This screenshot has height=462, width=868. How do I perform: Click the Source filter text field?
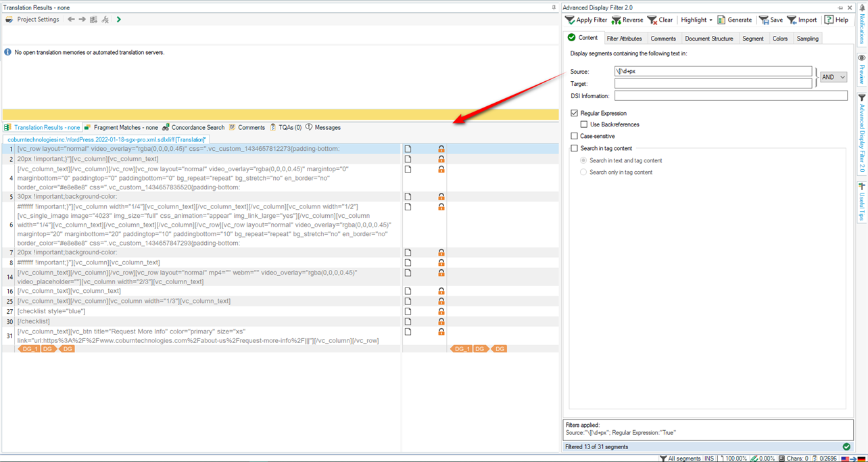coord(713,71)
